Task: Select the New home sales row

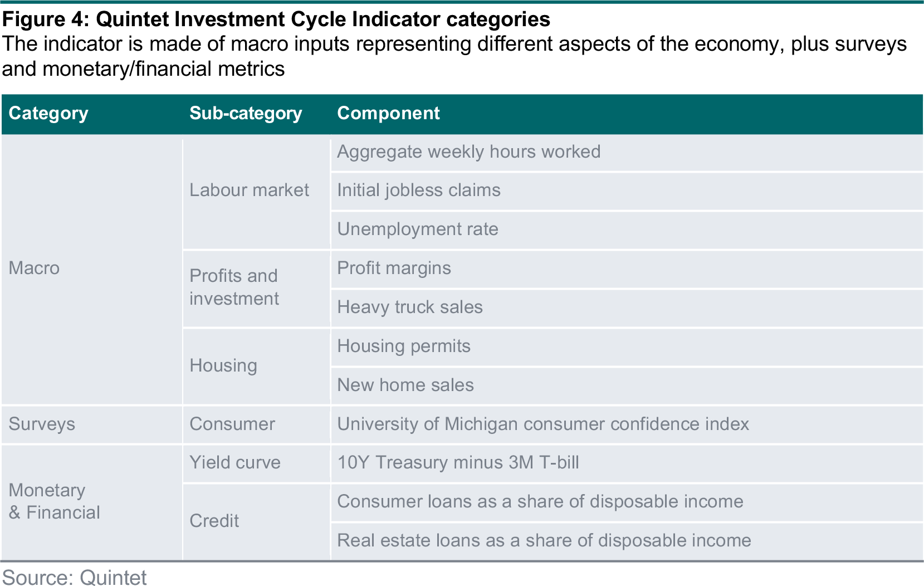Action: pyautogui.click(x=627, y=385)
